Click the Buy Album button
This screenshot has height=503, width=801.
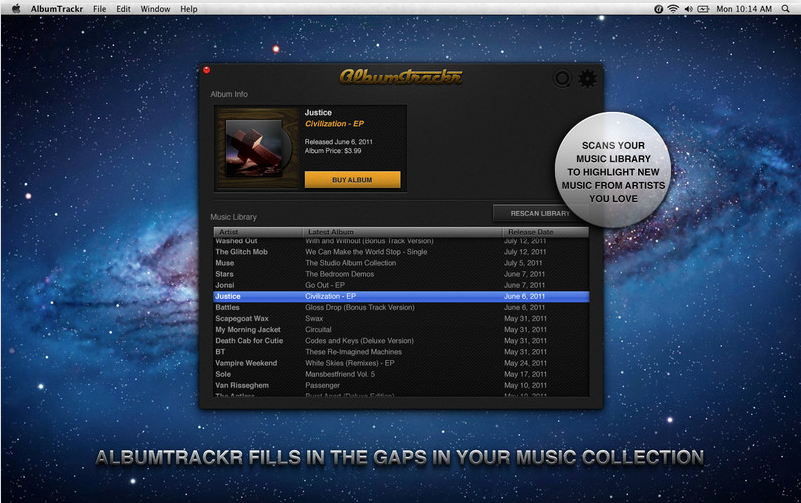(352, 180)
